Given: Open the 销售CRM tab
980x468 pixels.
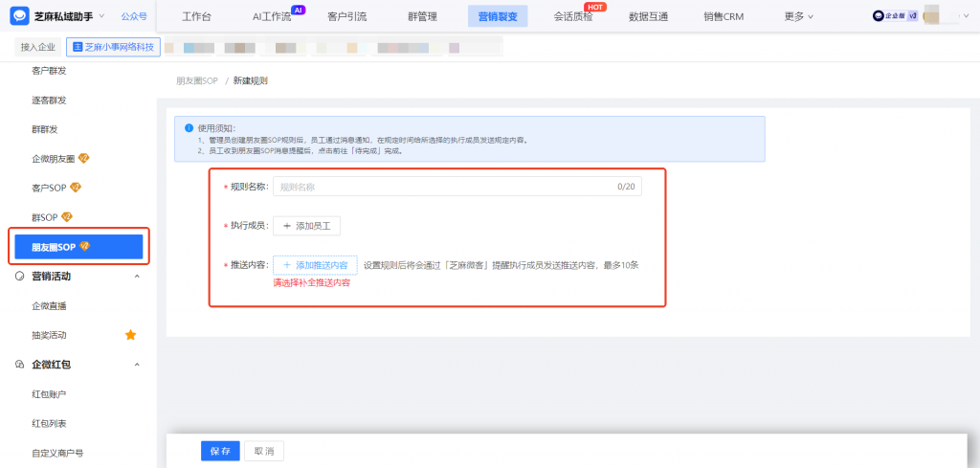Looking at the screenshot, I should (x=724, y=17).
